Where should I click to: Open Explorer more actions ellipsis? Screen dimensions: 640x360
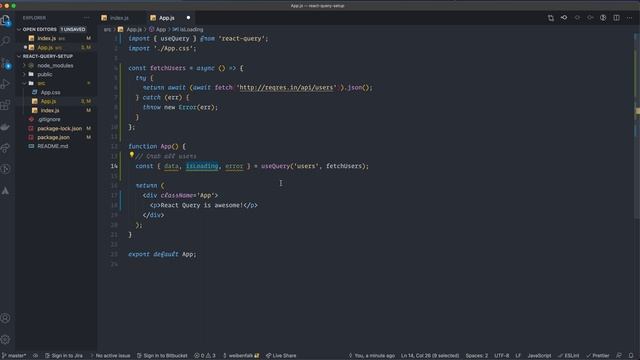point(87,18)
